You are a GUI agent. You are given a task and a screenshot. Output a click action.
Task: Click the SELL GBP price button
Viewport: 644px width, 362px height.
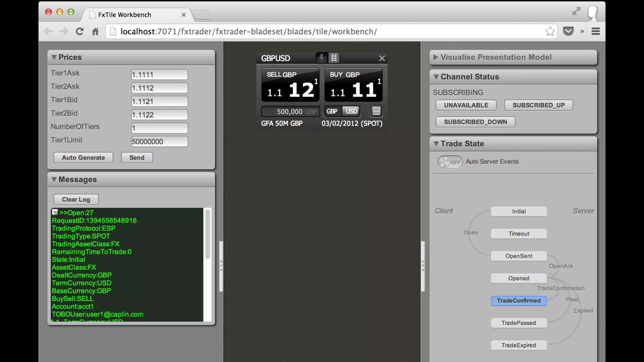point(290,85)
